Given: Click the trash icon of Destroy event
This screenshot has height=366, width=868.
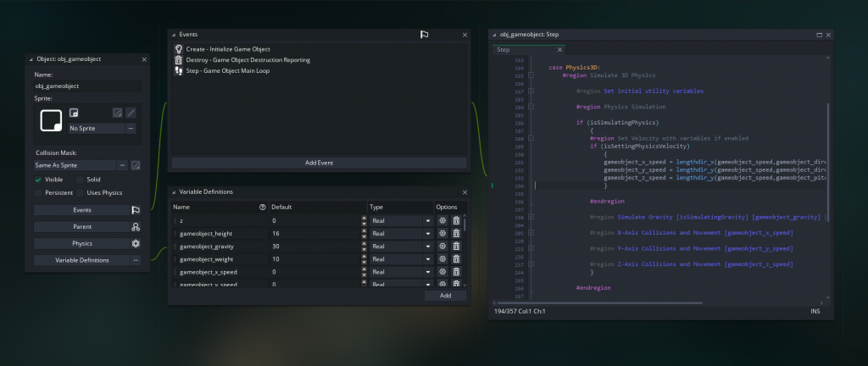Looking at the screenshot, I should pyautogui.click(x=178, y=59).
